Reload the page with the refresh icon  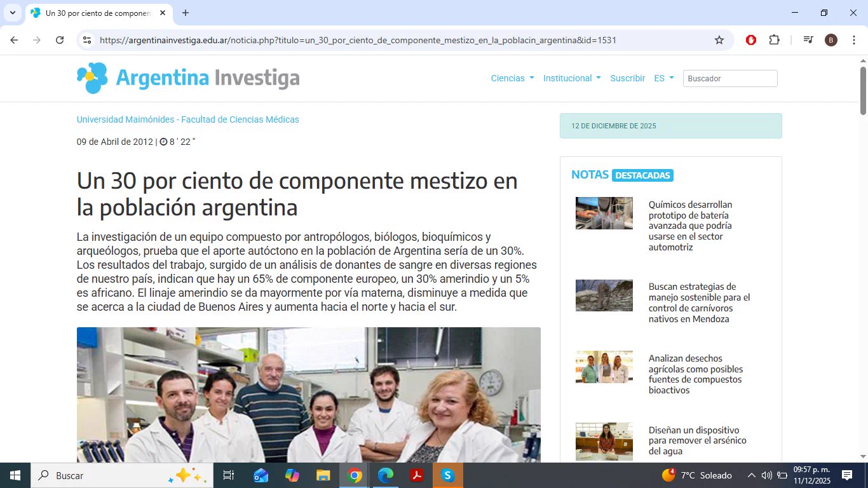pyautogui.click(x=60, y=40)
